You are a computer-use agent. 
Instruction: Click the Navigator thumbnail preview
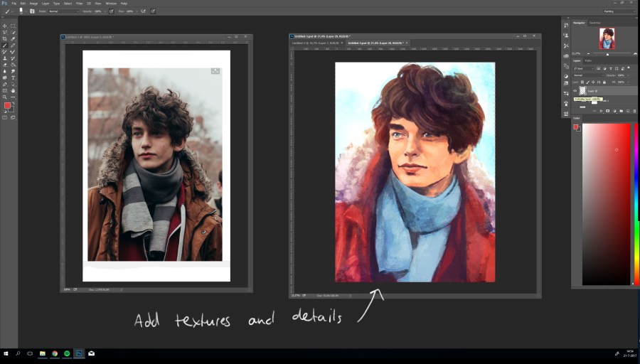point(607,38)
